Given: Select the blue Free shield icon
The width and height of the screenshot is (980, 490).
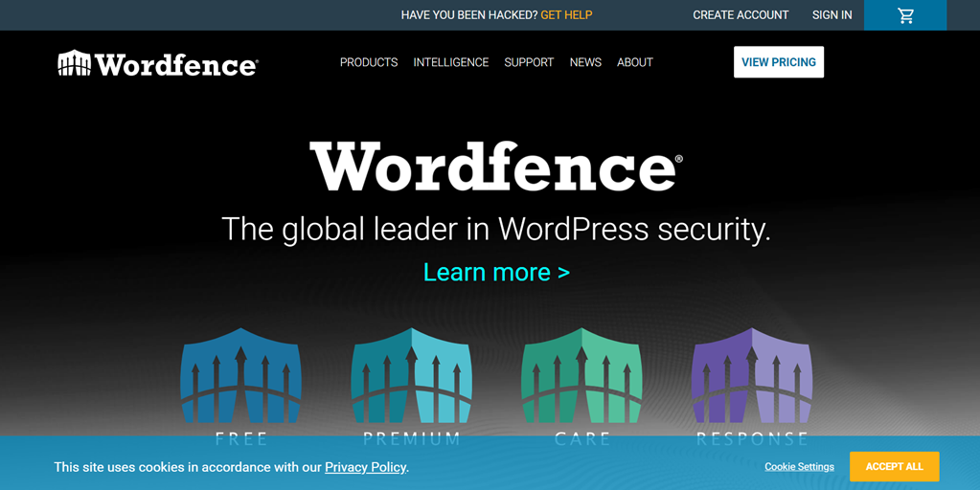Looking at the screenshot, I should (241, 377).
